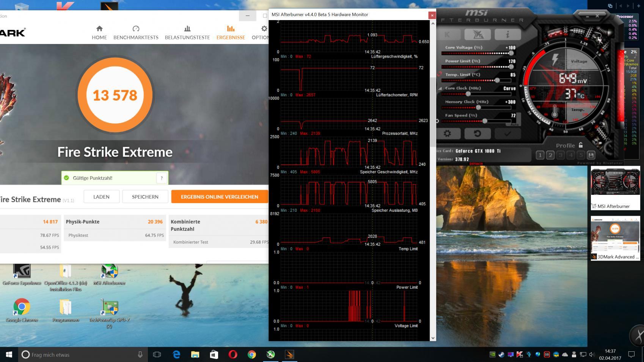Open the OpenOffice Installation Files folder
Screen dimensions: 644x362
click(x=66, y=278)
